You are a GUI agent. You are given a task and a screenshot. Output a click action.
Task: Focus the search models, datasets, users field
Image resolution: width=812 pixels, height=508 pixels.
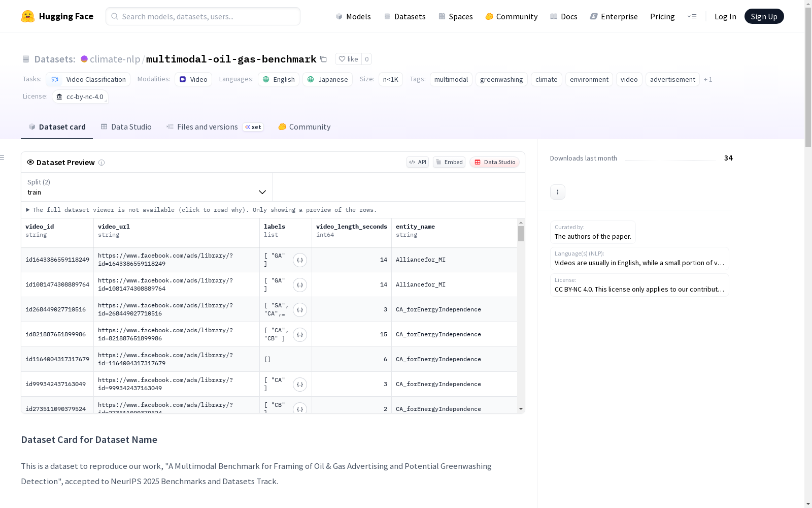click(203, 16)
